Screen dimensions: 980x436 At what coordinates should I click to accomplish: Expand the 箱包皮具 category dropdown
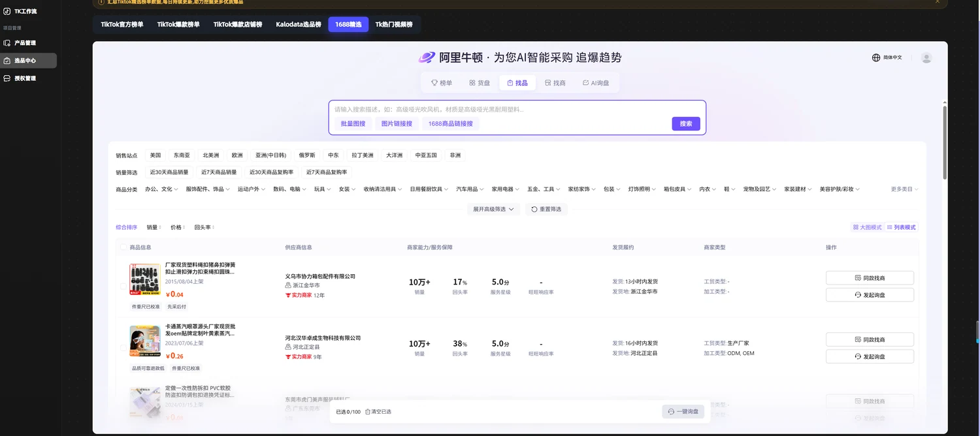(678, 189)
